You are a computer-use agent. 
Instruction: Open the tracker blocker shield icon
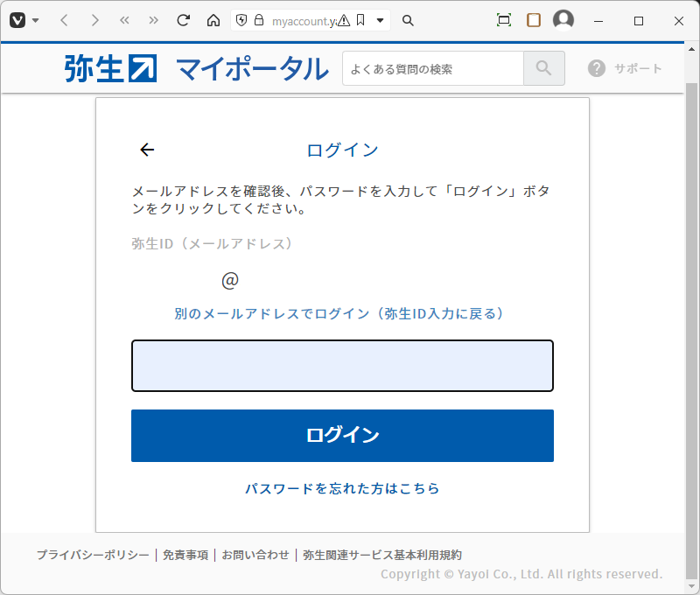tap(241, 20)
